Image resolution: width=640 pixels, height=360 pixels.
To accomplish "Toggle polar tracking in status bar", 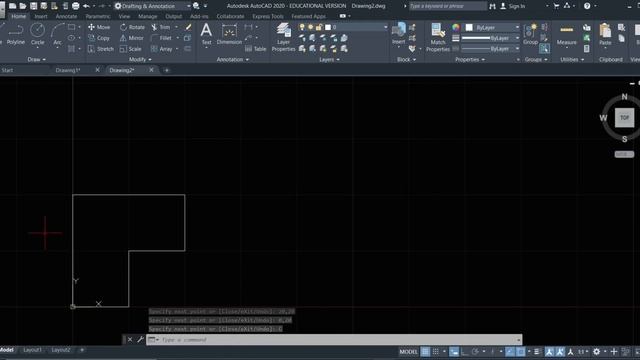I will pyautogui.click(x=475, y=351).
